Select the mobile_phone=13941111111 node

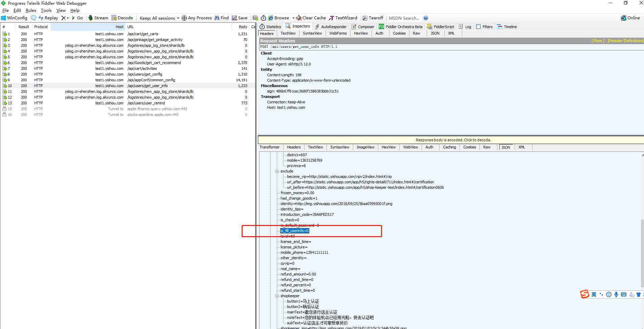pos(304,252)
